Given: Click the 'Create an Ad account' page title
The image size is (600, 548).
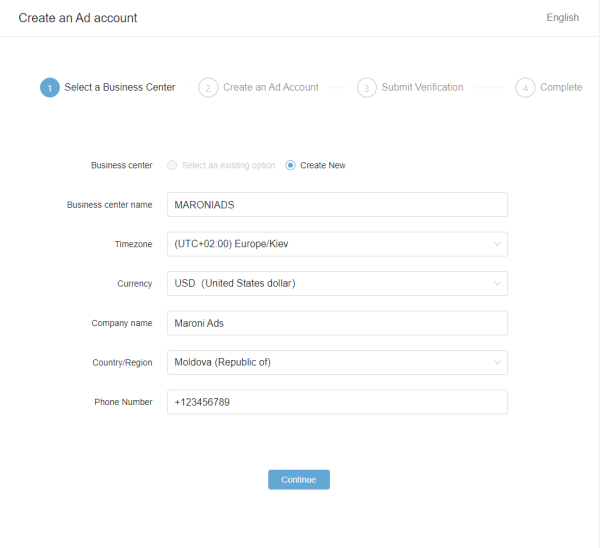Looking at the screenshot, I should pos(78,18).
